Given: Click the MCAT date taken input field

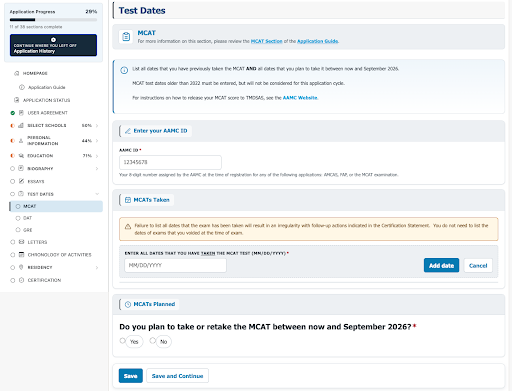Looking at the screenshot, I should (x=175, y=265).
